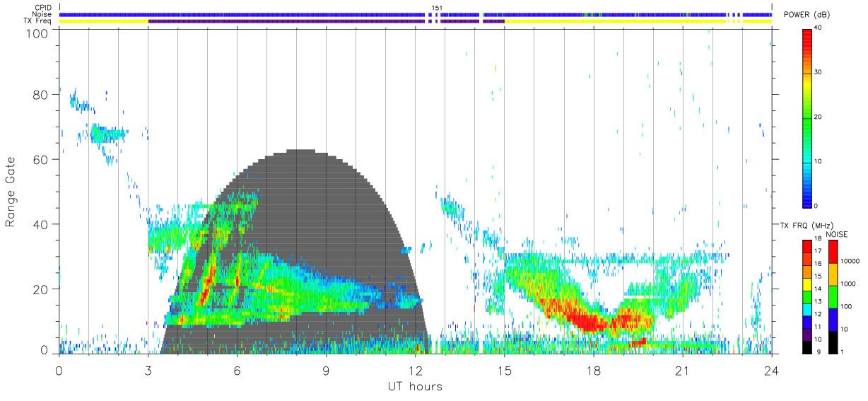The image size is (868, 401).
Task: Click the 60 tick on the Range Gate axis
Action: point(41,160)
